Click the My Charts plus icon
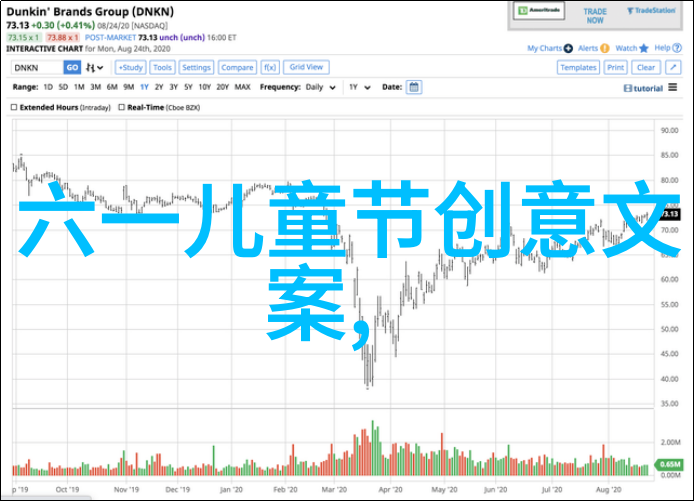This screenshot has width=695, height=502. click(x=568, y=48)
